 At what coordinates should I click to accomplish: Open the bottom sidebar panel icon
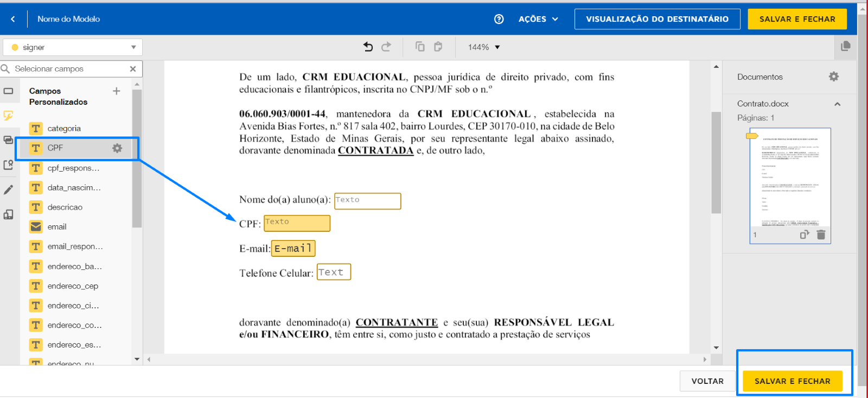point(8,214)
